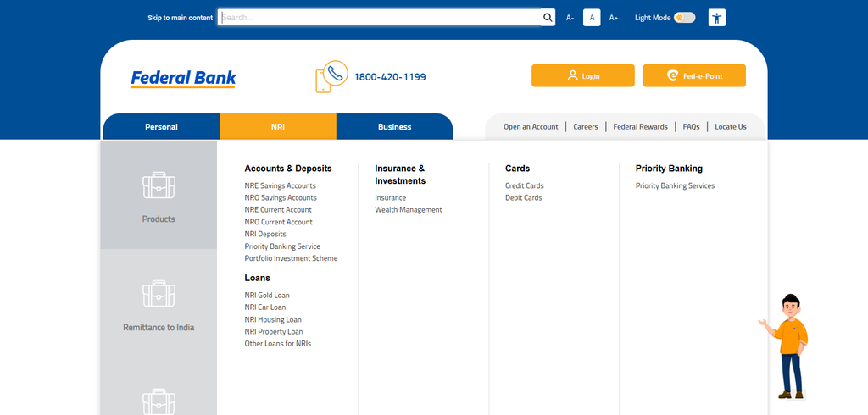Click Locate Us link

(x=731, y=127)
